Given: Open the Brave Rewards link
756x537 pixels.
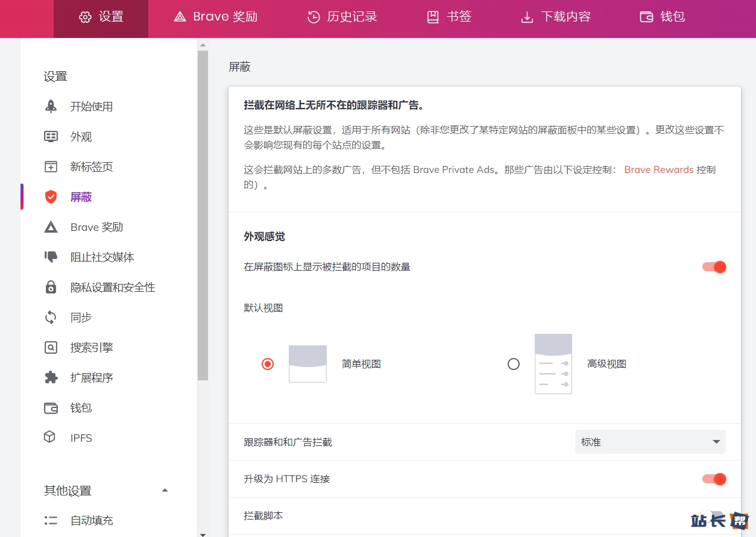Looking at the screenshot, I should pos(658,170).
